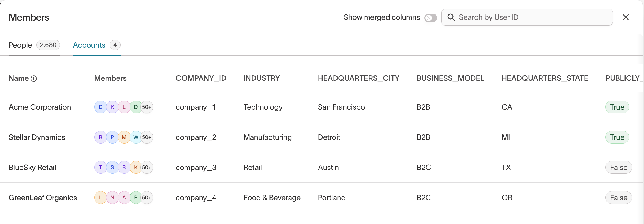
Task: Toggle Show merged columns switch
Action: coord(430,18)
